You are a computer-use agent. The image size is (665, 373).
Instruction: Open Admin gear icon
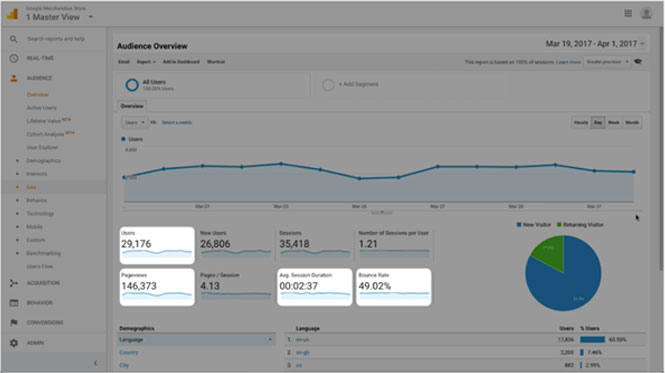14,343
